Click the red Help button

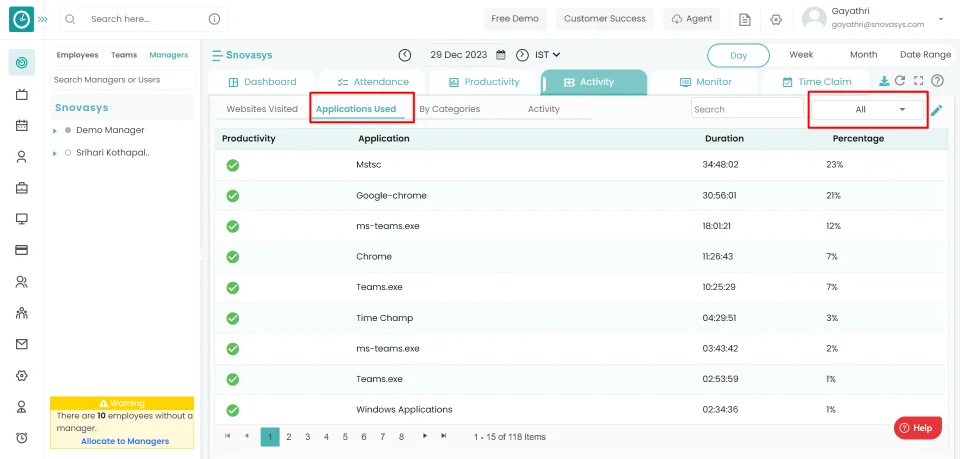coord(918,428)
